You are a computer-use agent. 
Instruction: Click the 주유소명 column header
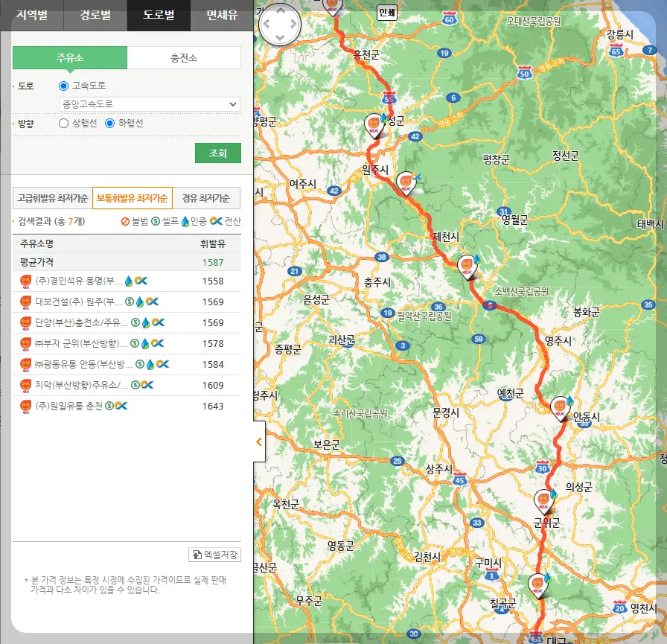(36, 243)
